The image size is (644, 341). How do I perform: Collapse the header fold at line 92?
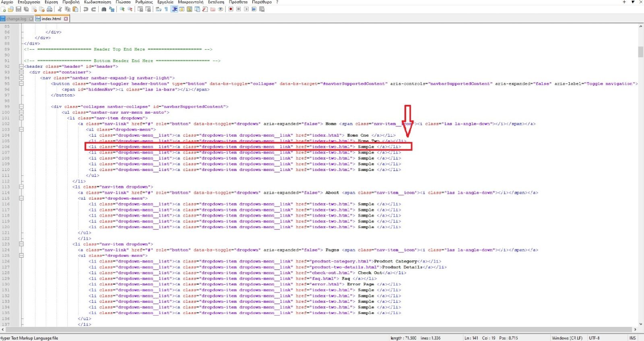[21, 67]
